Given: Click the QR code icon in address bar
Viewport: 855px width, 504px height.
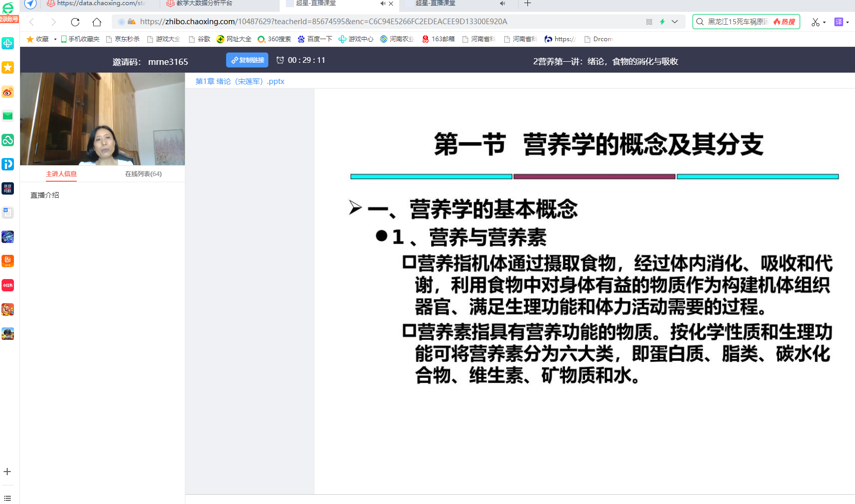Looking at the screenshot, I should tap(649, 22).
